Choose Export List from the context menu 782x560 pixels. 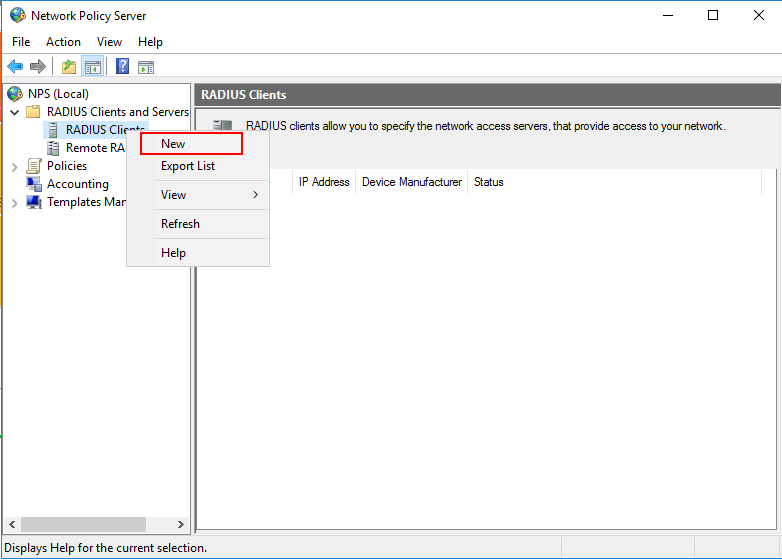pos(198,166)
